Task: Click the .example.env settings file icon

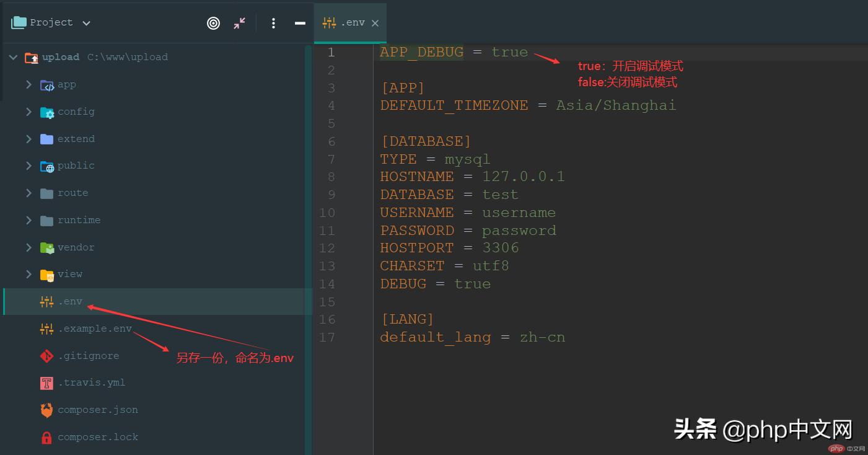Action: pos(46,329)
